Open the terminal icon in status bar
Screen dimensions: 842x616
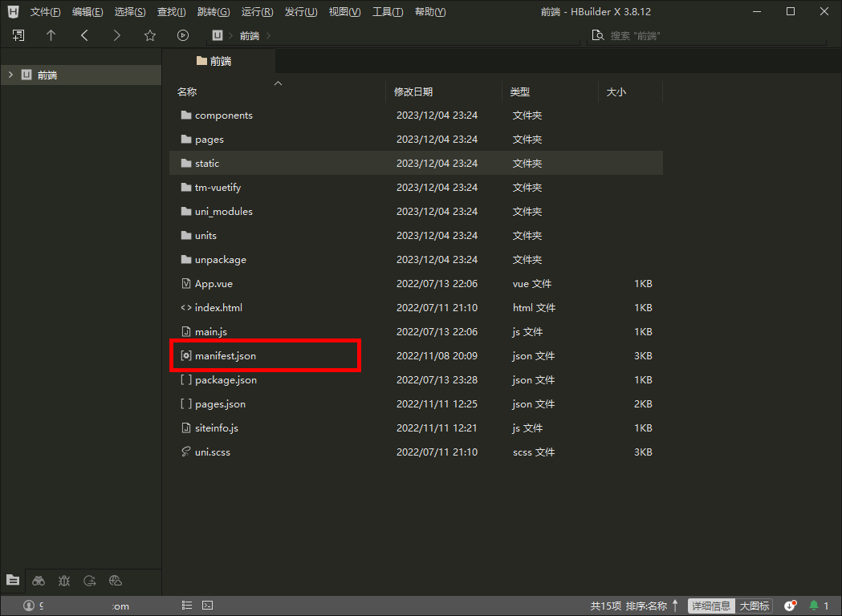tap(207, 606)
